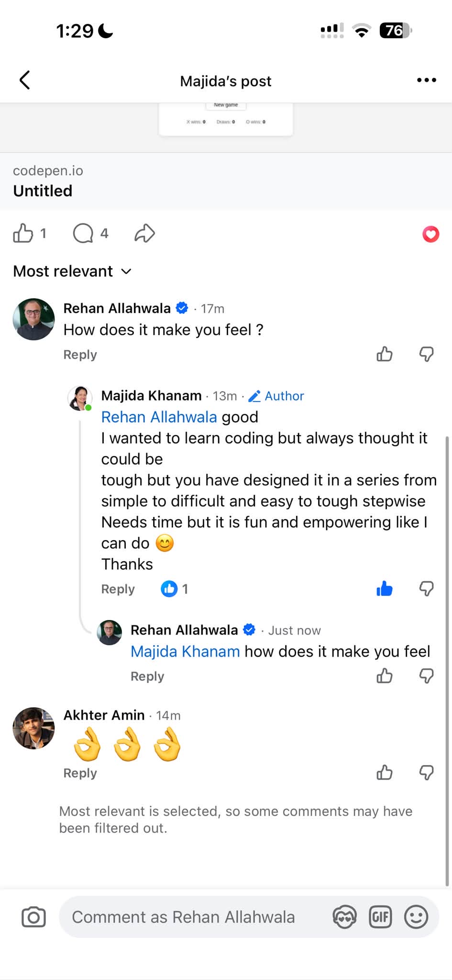
Task: Reply to Akhter Amin's comment
Action: (80, 773)
